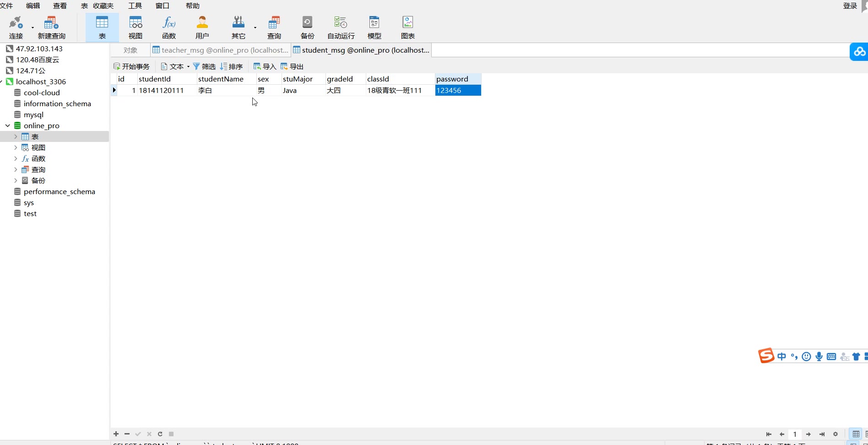This screenshot has width=868, height=445.
Task: Click the Model (模型) toolbar icon
Action: [374, 27]
